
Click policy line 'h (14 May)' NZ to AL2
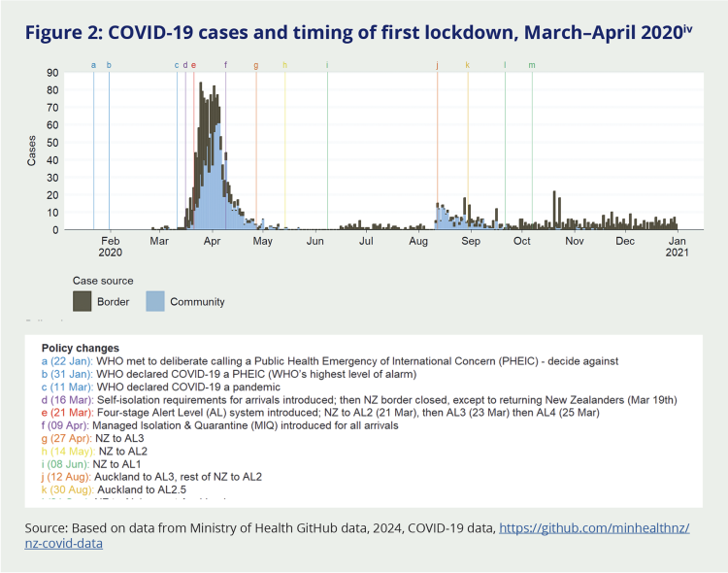[x=94, y=452]
